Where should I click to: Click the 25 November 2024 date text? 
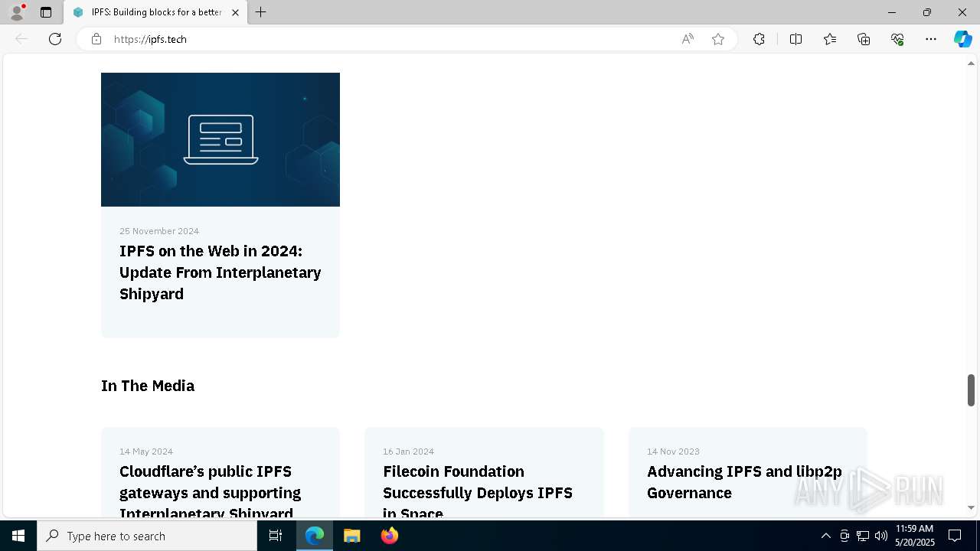pos(159,231)
